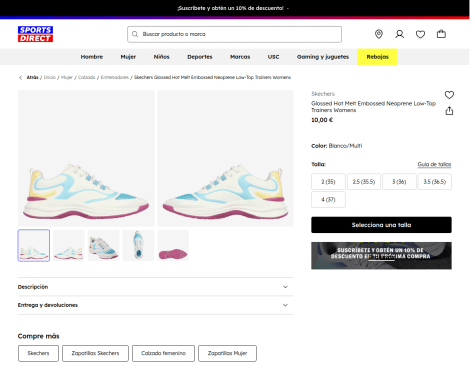475x380 pixels.
Task: Click the back arrow next to Atrás
Action: [20, 77]
